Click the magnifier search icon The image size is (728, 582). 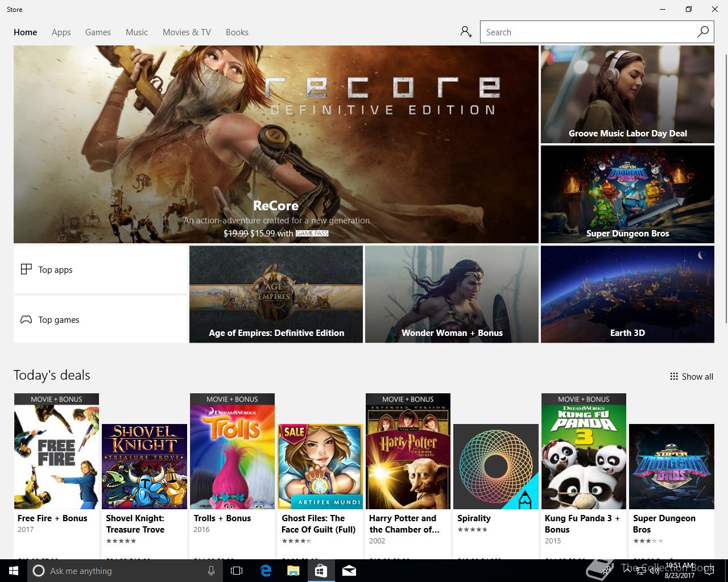(703, 32)
